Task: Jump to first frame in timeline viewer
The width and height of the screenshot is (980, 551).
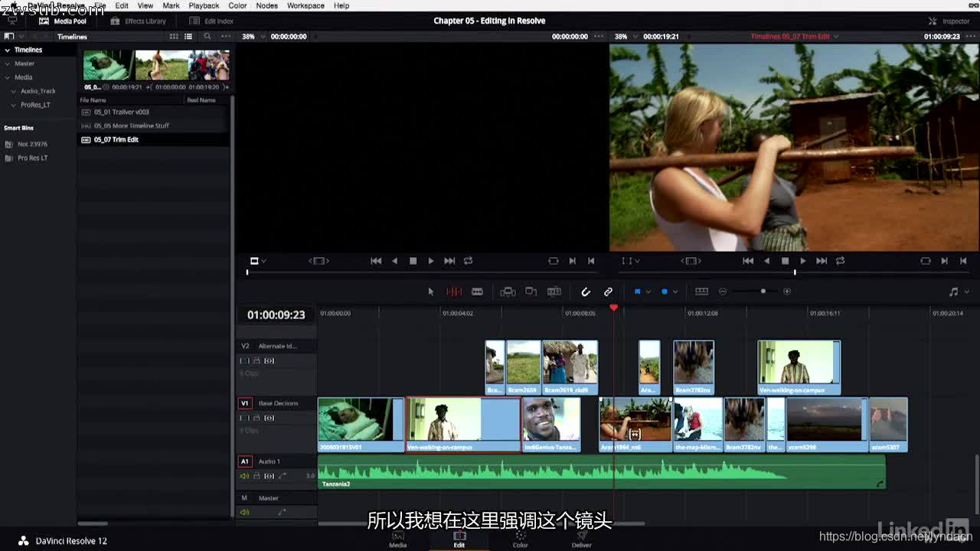Action: point(748,261)
